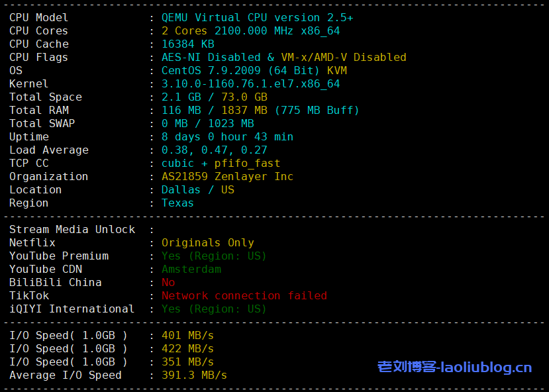The width and height of the screenshot is (549, 392).
Task: Click the QEMU Virtual CPU version text
Action: point(257,17)
